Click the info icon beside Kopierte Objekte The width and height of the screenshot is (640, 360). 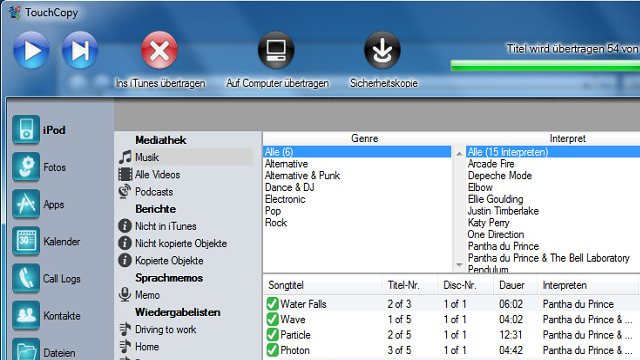click(125, 260)
